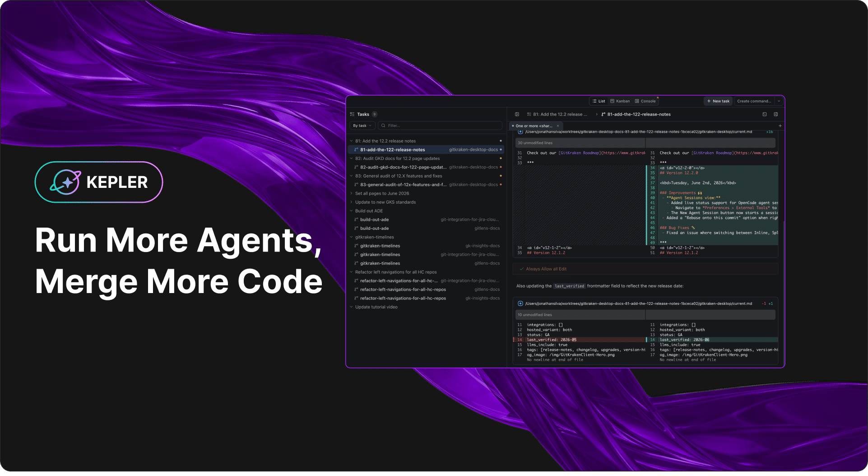868x476 pixels.
Task: Close the 'One or more <shar...' tab
Action: (558, 126)
